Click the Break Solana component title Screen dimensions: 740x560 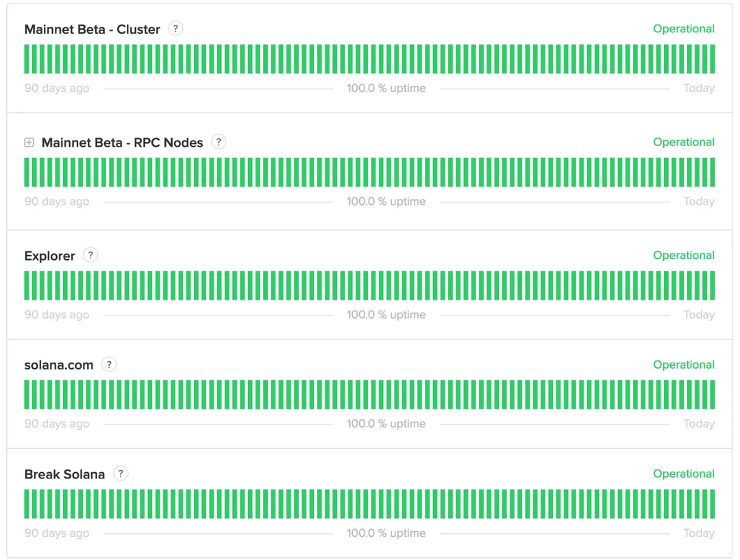coord(64,474)
